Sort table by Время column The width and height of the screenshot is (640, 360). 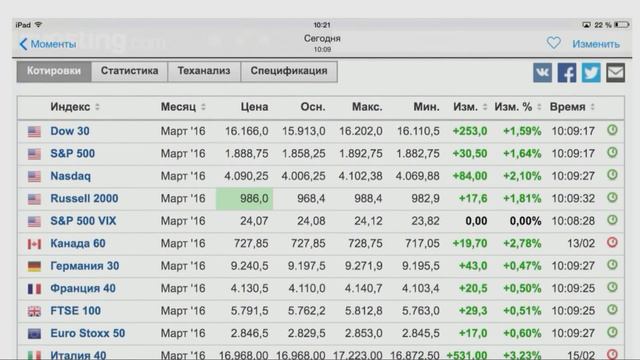[x=572, y=107]
